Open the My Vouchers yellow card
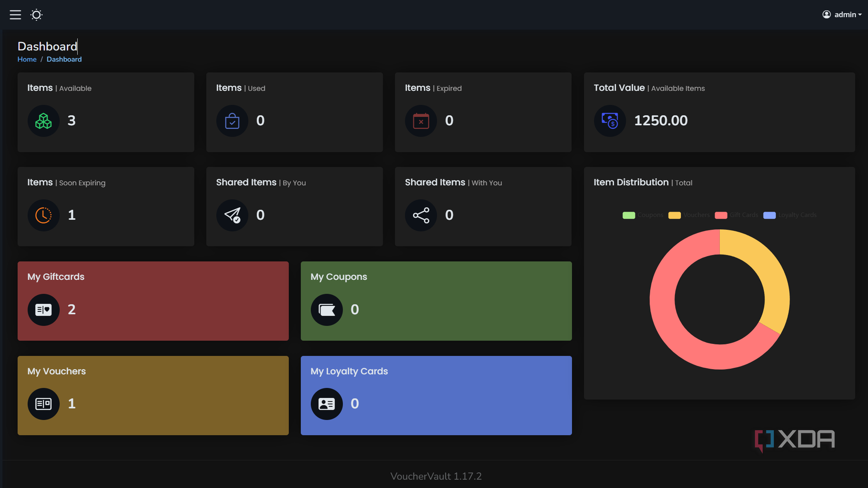This screenshot has height=488, width=868. pos(153,395)
